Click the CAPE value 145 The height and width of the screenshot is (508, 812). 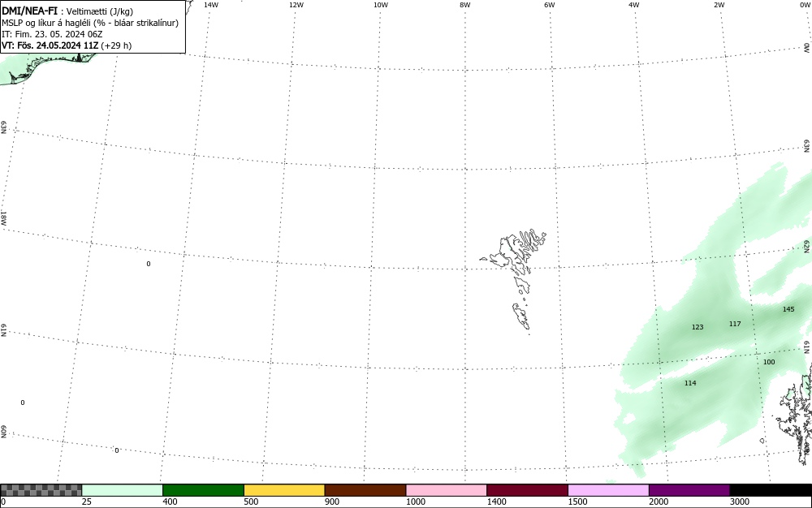pos(788,309)
